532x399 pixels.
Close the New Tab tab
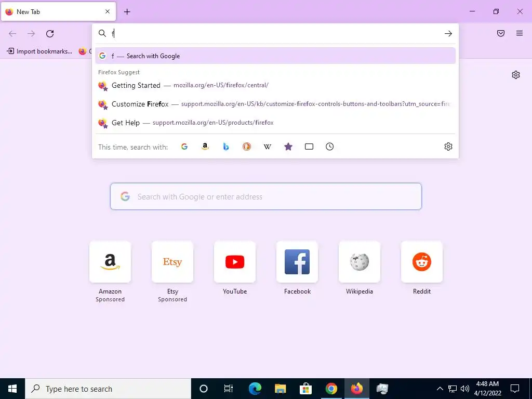(x=108, y=11)
